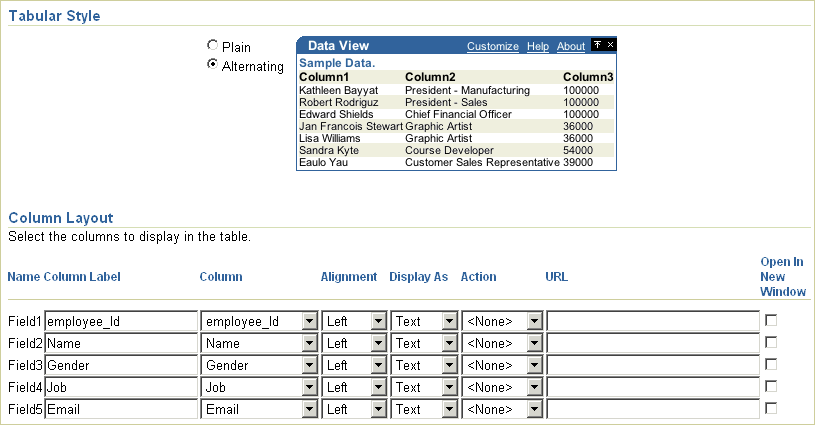Tick Open In New Window checkbox for Field5
Image resolution: width=815 pixels, height=425 pixels.
pos(771,409)
